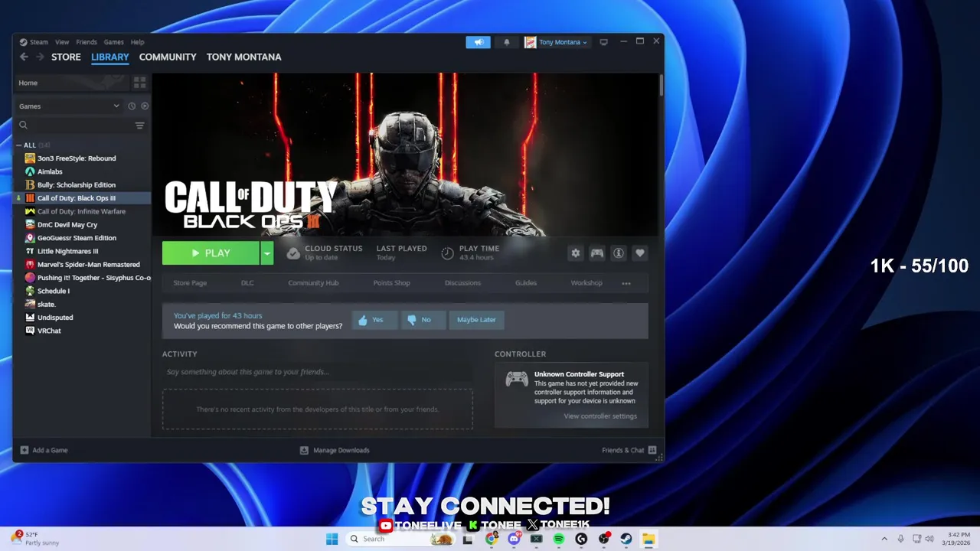The height and width of the screenshot is (551, 980).
Task: Open the Games collection dropdown
Action: coord(69,106)
